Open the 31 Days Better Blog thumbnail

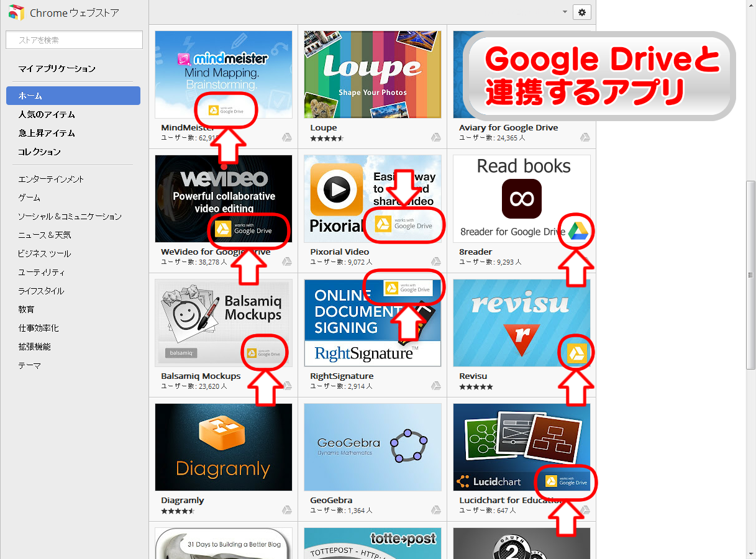(224, 543)
